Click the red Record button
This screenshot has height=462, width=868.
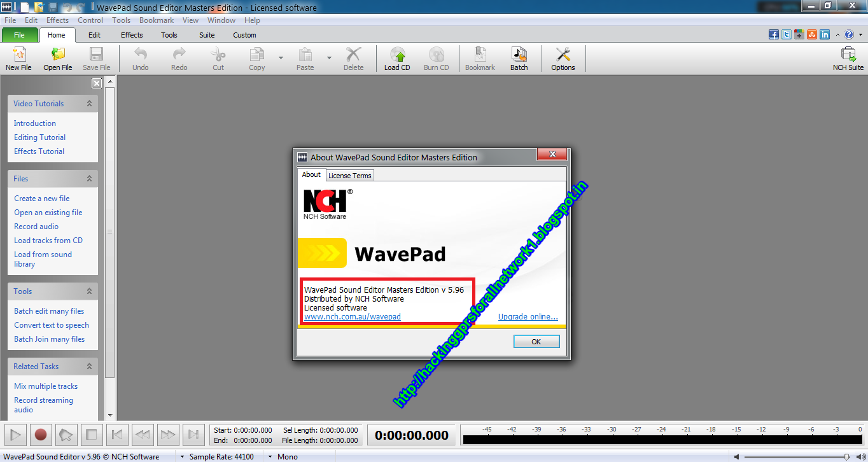click(x=41, y=435)
